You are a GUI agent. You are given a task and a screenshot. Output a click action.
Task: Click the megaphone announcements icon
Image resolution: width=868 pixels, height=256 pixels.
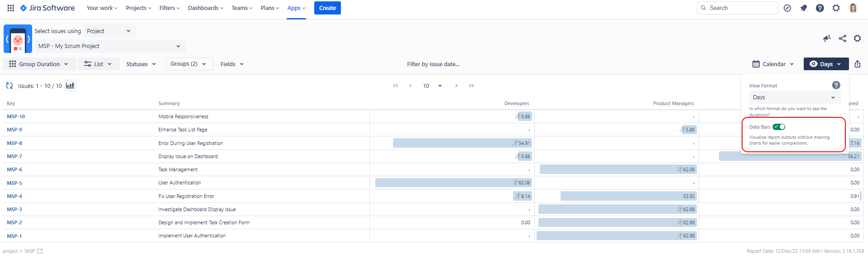[827, 39]
